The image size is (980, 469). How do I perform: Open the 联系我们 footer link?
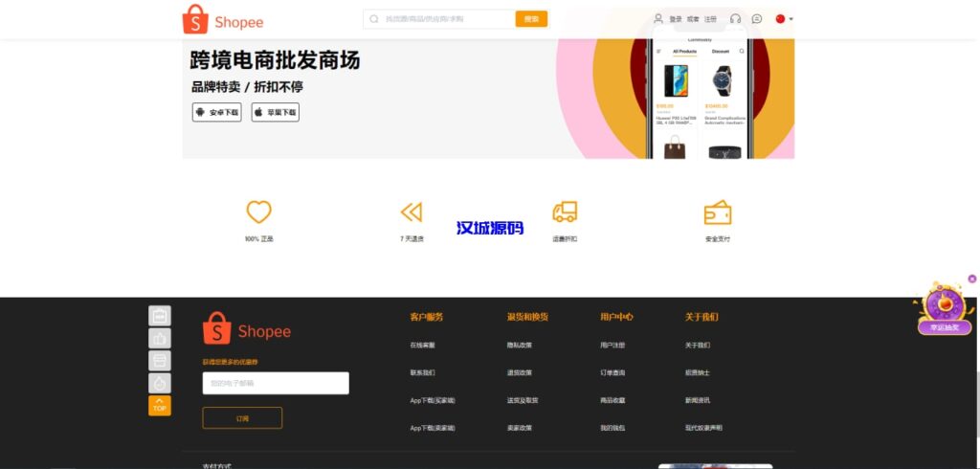pyautogui.click(x=422, y=372)
